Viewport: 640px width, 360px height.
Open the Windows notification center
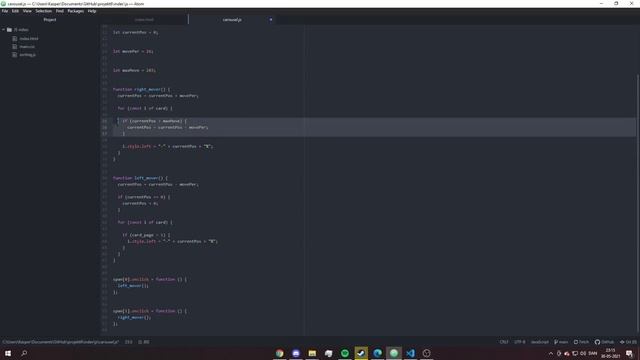[x=629, y=353]
